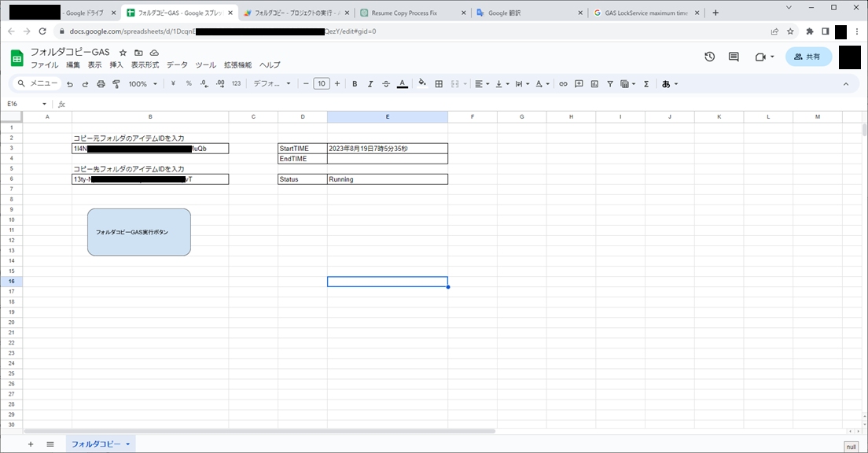868x453 pixels.
Task: Insert a link using the toolbar icon
Action: pyautogui.click(x=563, y=83)
